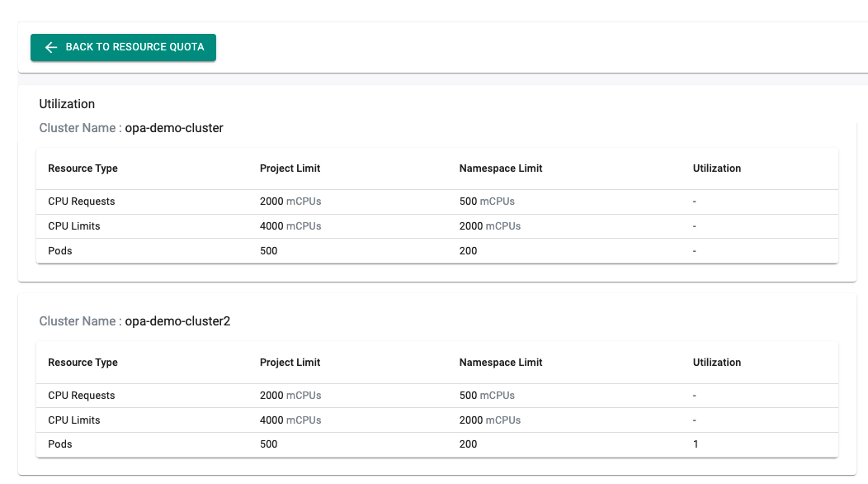This screenshot has width=868, height=484.
Task: Select CPU Requests row in opa-demo-cluster table
Action: [82, 202]
